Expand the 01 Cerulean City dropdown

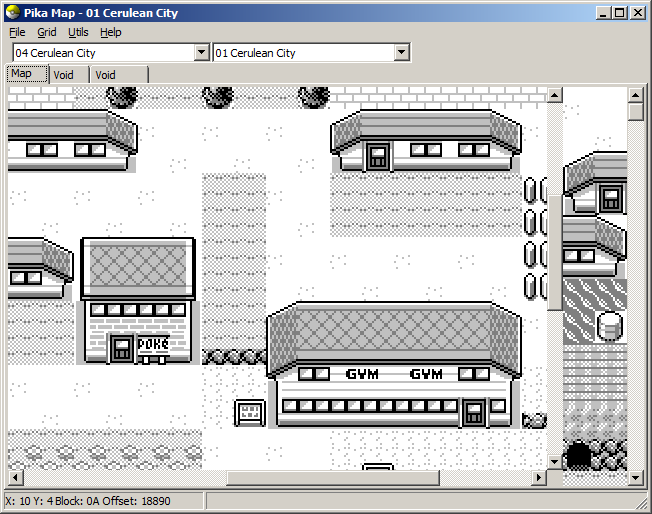point(401,52)
